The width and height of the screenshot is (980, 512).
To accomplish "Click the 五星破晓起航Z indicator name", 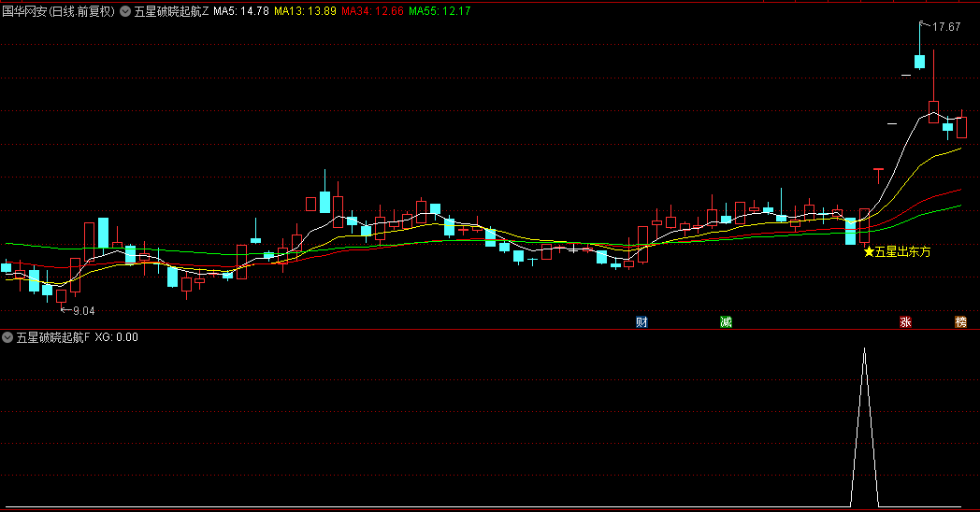I will (171, 11).
